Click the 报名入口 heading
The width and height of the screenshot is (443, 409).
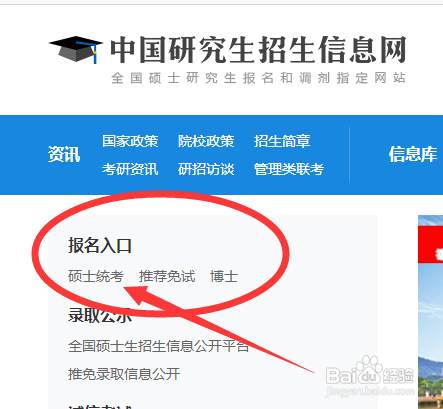tap(100, 245)
